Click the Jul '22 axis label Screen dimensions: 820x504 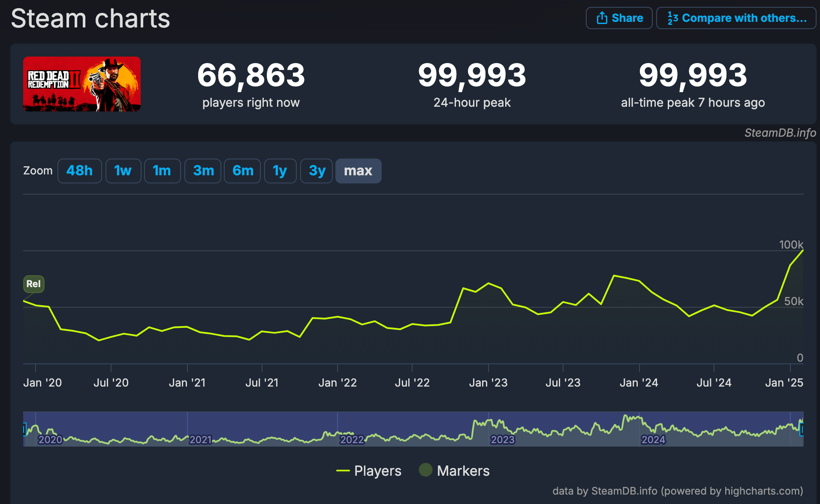tap(412, 383)
